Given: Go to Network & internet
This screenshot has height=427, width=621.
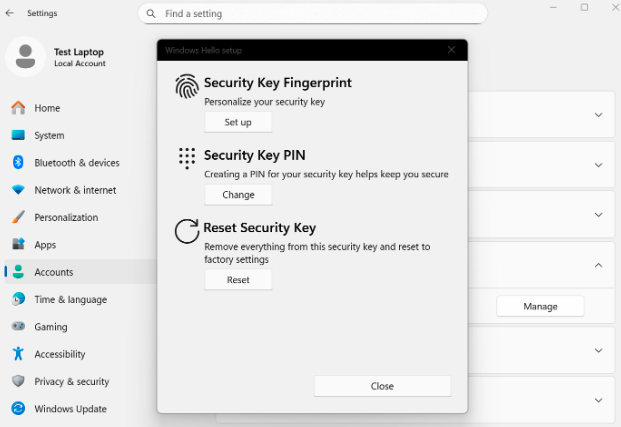Looking at the screenshot, I should click(x=75, y=190).
